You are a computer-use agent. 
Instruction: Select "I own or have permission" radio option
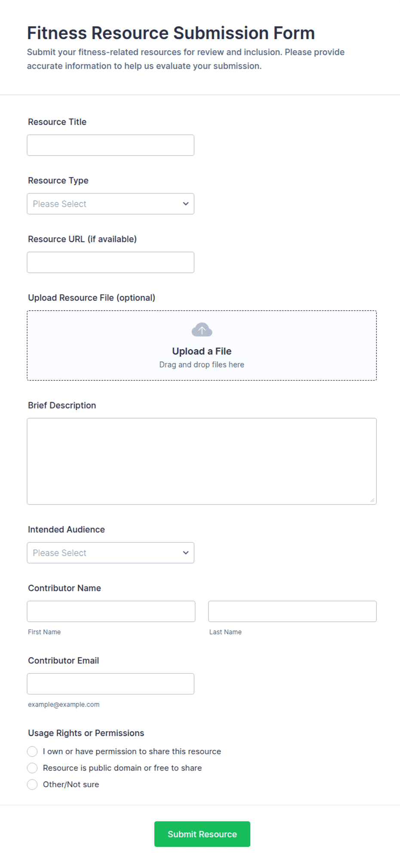32,751
